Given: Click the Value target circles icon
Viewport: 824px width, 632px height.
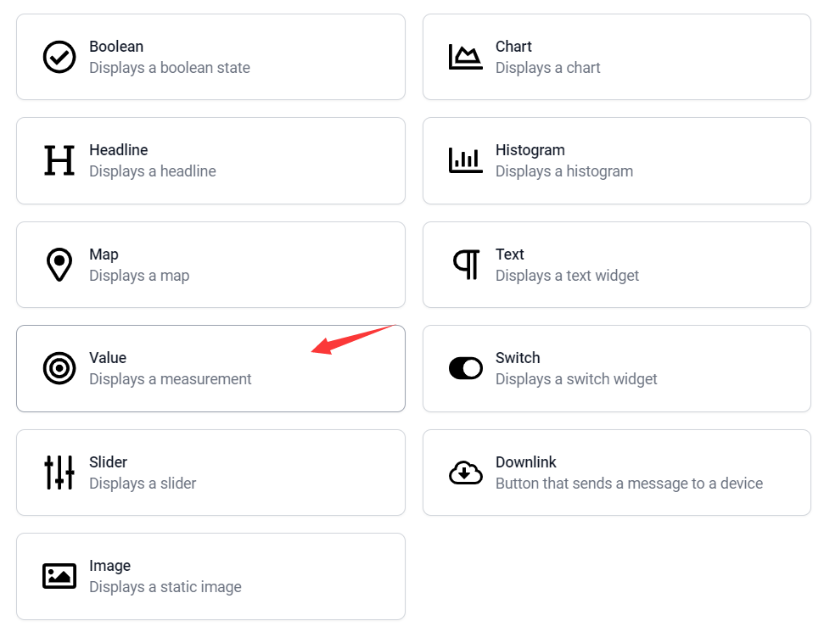Looking at the screenshot, I should [59, 368].
